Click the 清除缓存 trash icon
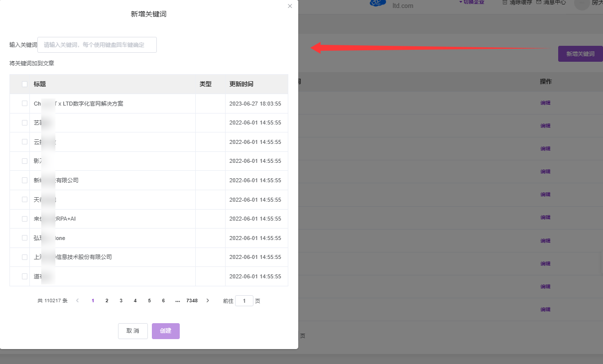Screen dimensions: 603x364 pyautogui.click(x=505, y=2)
